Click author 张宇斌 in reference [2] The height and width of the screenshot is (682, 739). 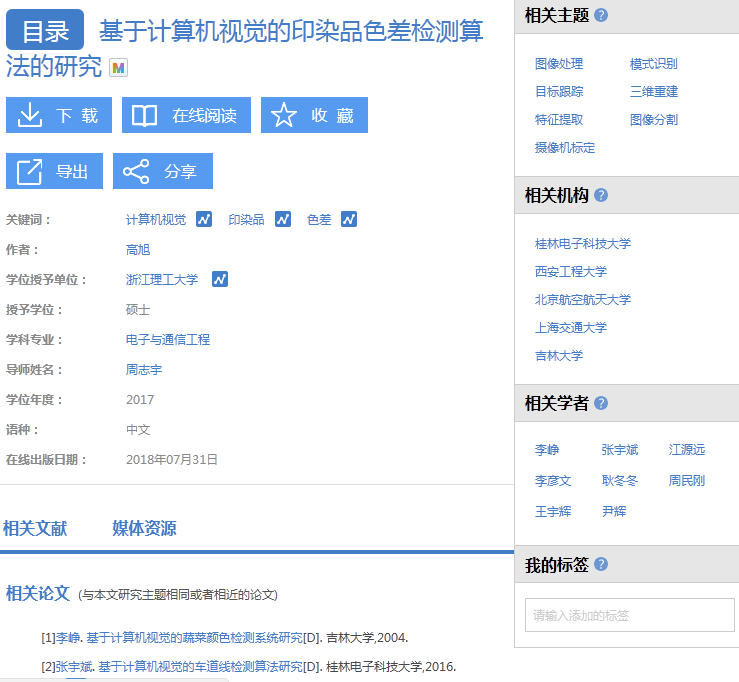coord(74,667)
